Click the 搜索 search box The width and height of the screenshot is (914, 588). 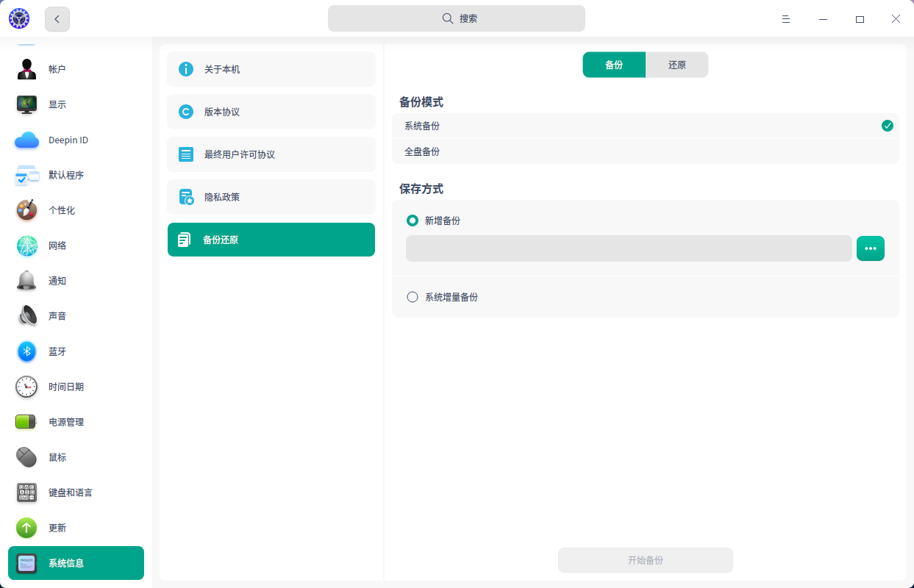[x=457, y=18]
